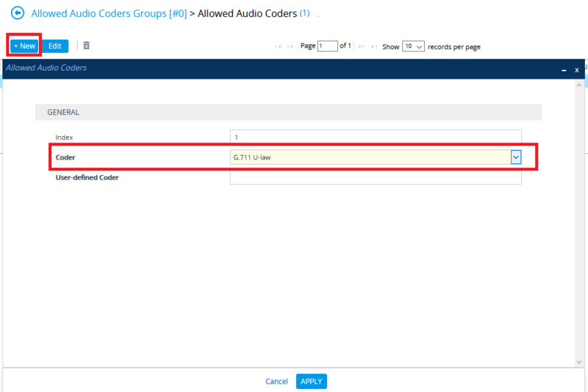Go to next page of records
Viewport: 588px width, 392px height.
point(362,46)
